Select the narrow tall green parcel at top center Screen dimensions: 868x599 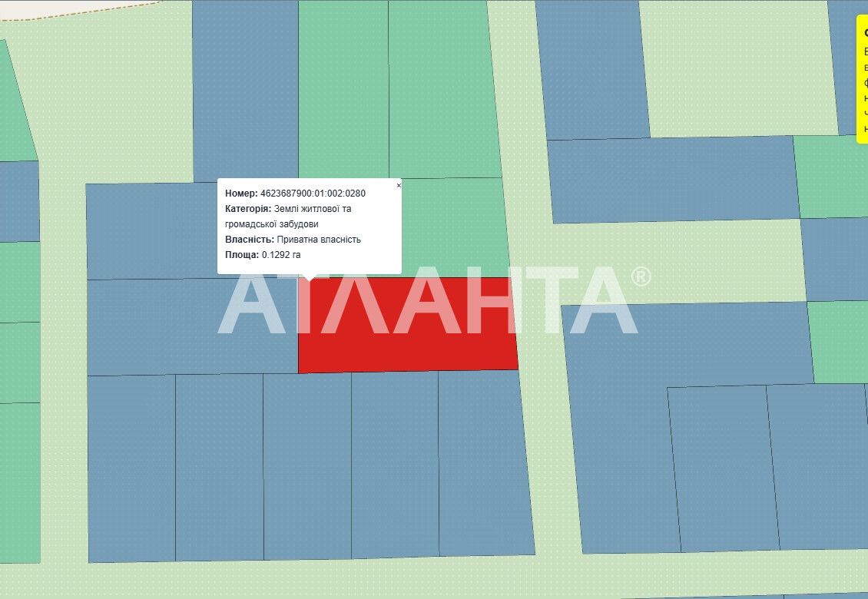343,88
